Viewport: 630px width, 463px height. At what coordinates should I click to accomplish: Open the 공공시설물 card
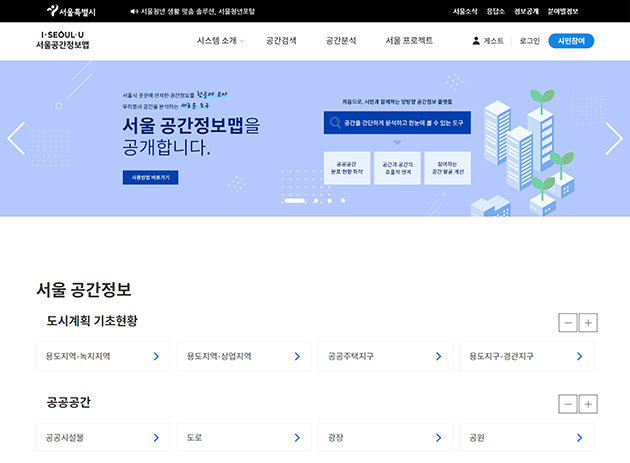tap(103, 437)
